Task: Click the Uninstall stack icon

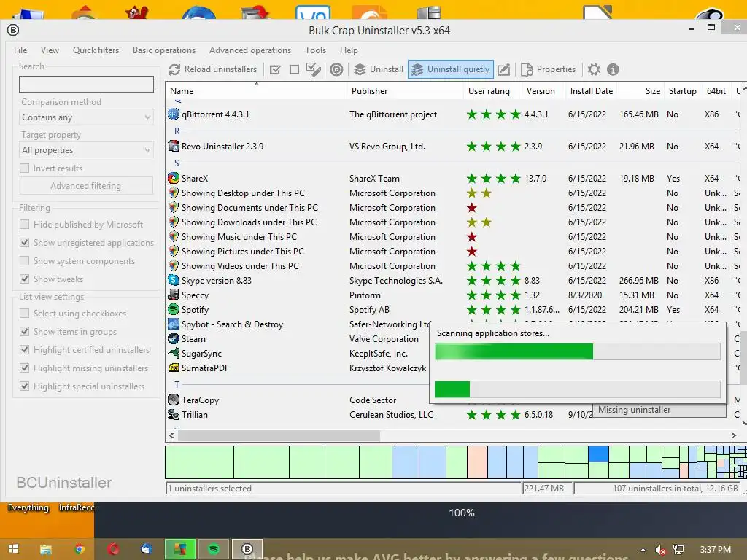Action: 360,69
